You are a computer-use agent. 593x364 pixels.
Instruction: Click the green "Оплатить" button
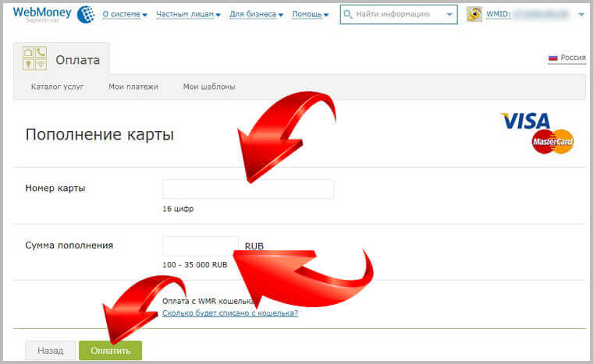[x=111, y=351]
